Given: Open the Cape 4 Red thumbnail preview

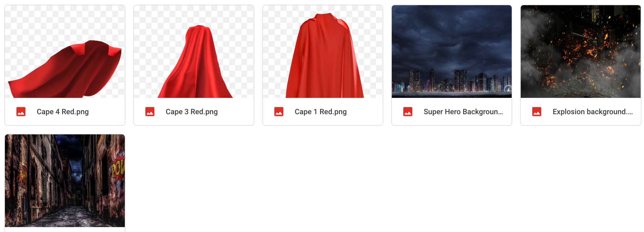Looking at the screenshot, I should coord(65,52).
